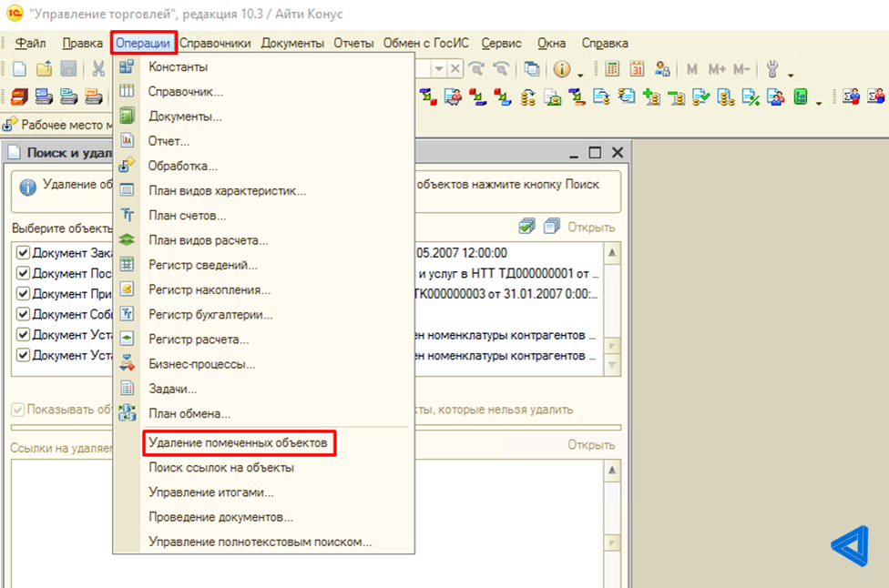Click the Uncheck all icon above list
The width and height of the screenshot is (889, 588).
tap(552, 227)
